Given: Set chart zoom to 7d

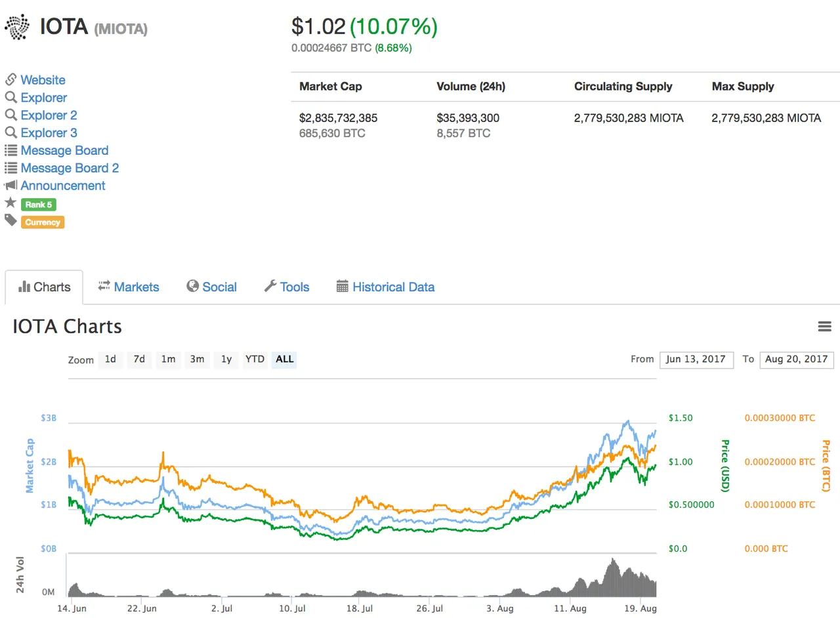Looking at the screenshot, I should (x=139, y=360).
